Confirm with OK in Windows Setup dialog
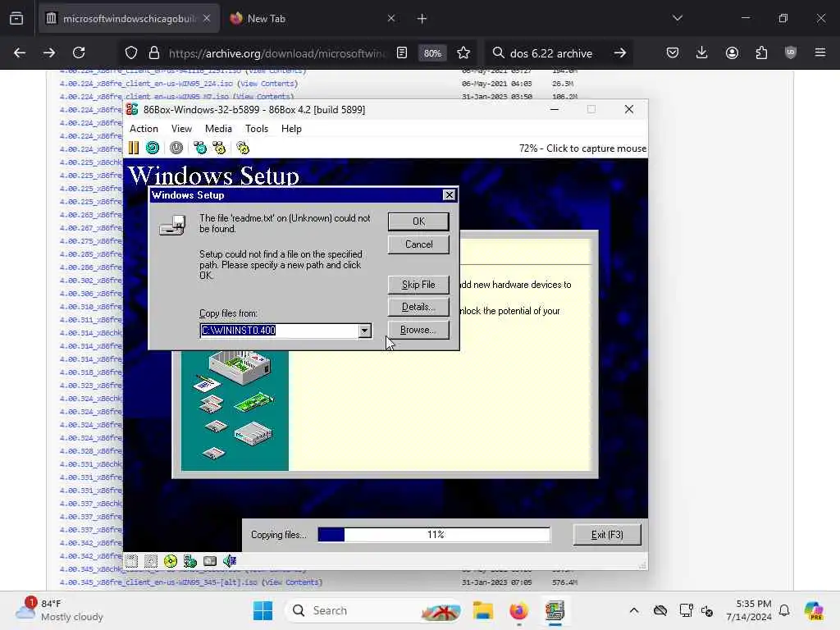 click(418, 221)
